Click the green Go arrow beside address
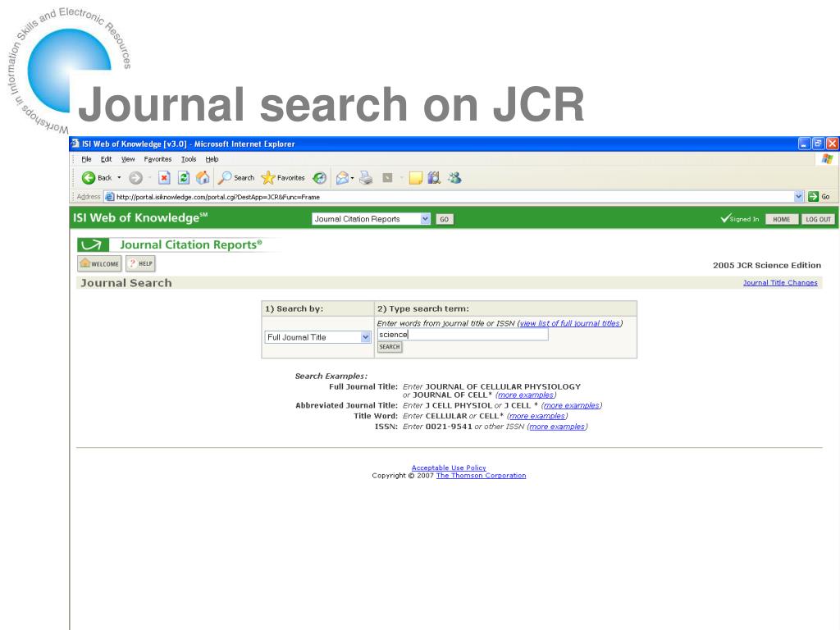Viewport: 840px width, 630px height. pyautogui.click(x=813, y=197)
